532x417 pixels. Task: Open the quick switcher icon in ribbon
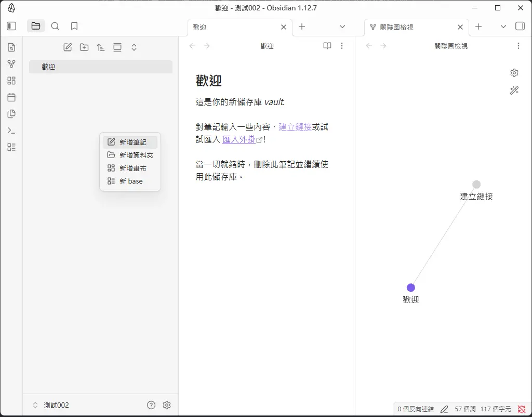(11, 47)
